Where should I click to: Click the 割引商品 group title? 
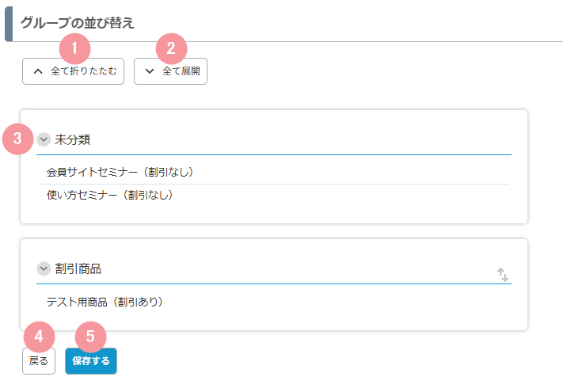point(78,269)
